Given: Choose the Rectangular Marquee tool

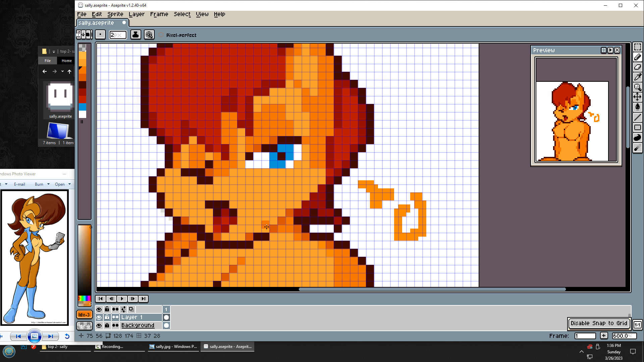Looking at the screenshot, I should point(637,47).
